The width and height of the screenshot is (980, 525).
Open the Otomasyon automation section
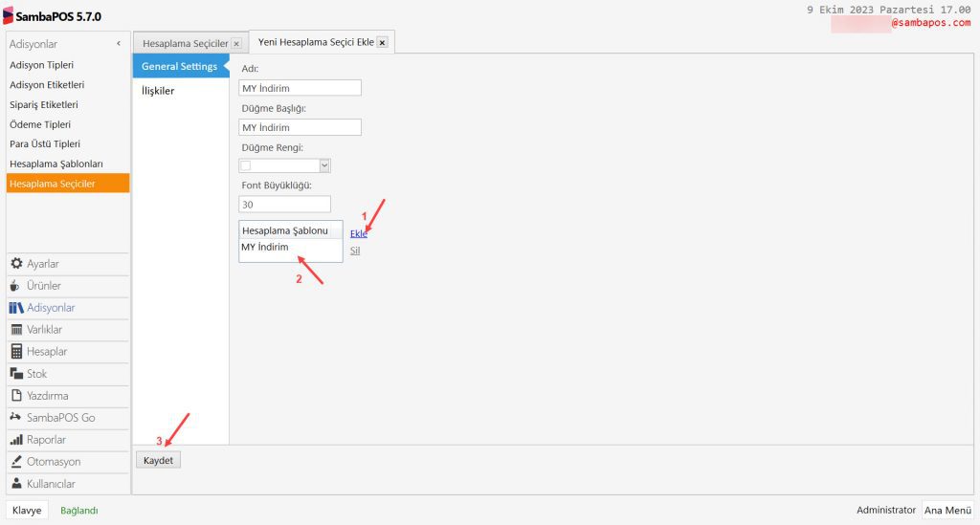(53, 462)
